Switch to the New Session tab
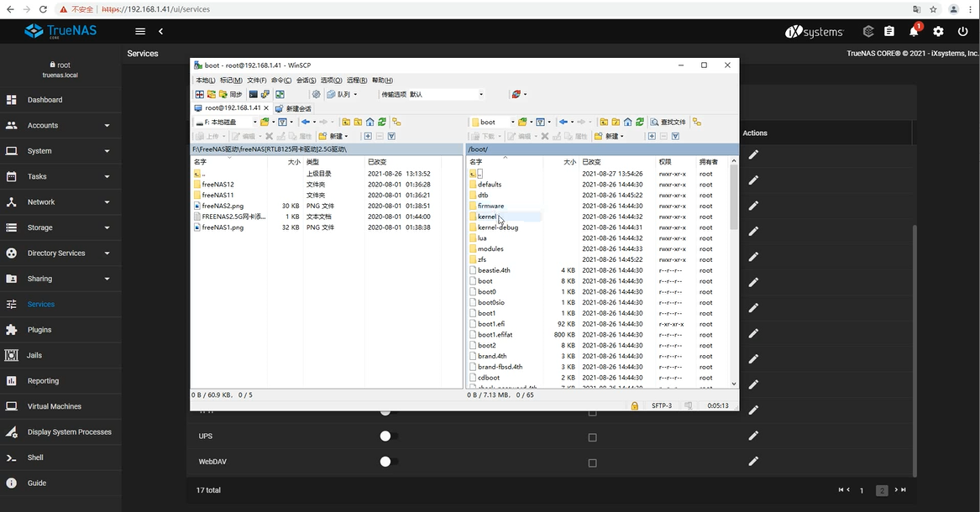980x512 pixels. coord(293,108)
